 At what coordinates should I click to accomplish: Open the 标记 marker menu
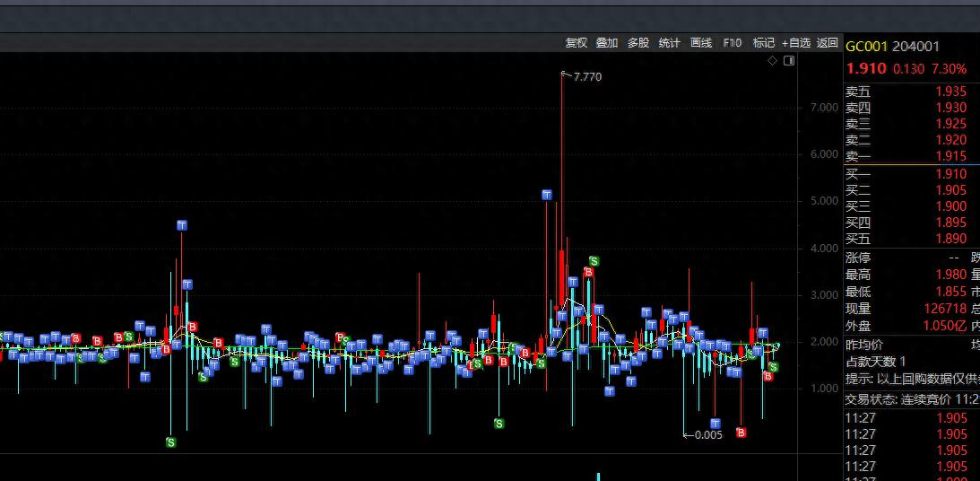tap(763, 42)
